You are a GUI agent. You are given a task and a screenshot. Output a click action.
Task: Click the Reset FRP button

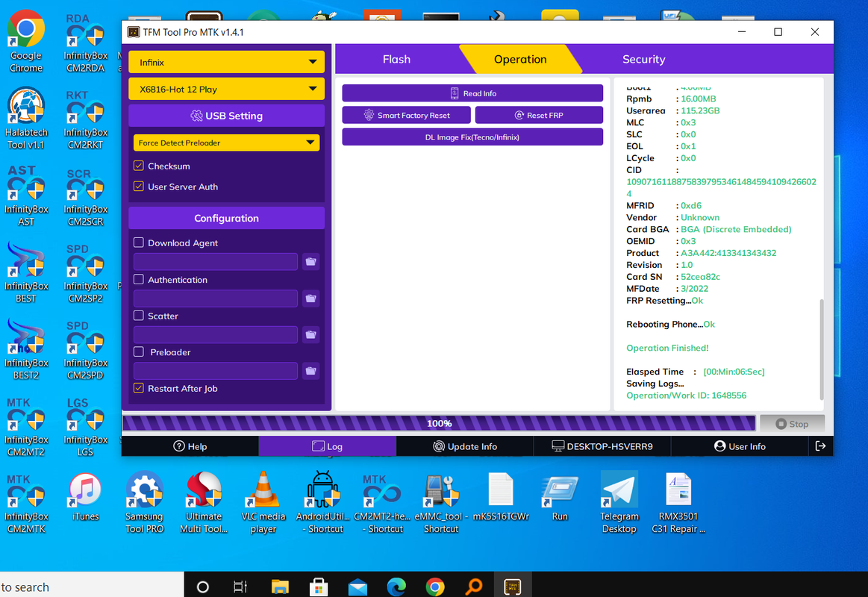coord(539,115)
